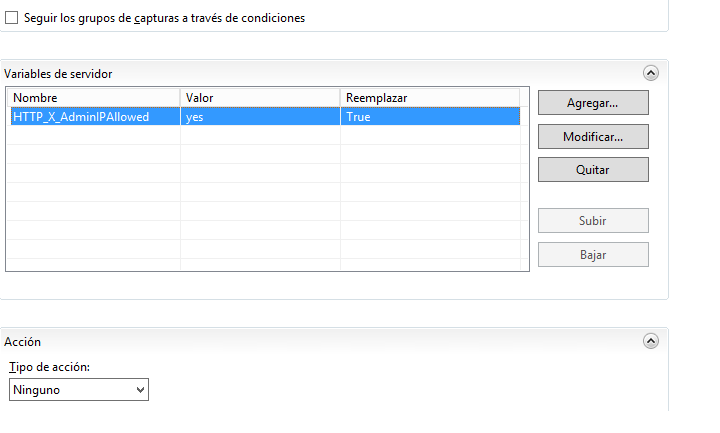Click the Bajar button
720x433 pixels.
593,255
